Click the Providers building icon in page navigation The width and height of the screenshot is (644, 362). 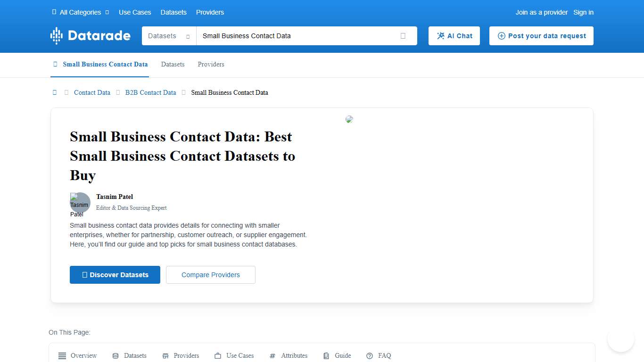(165, 355)
